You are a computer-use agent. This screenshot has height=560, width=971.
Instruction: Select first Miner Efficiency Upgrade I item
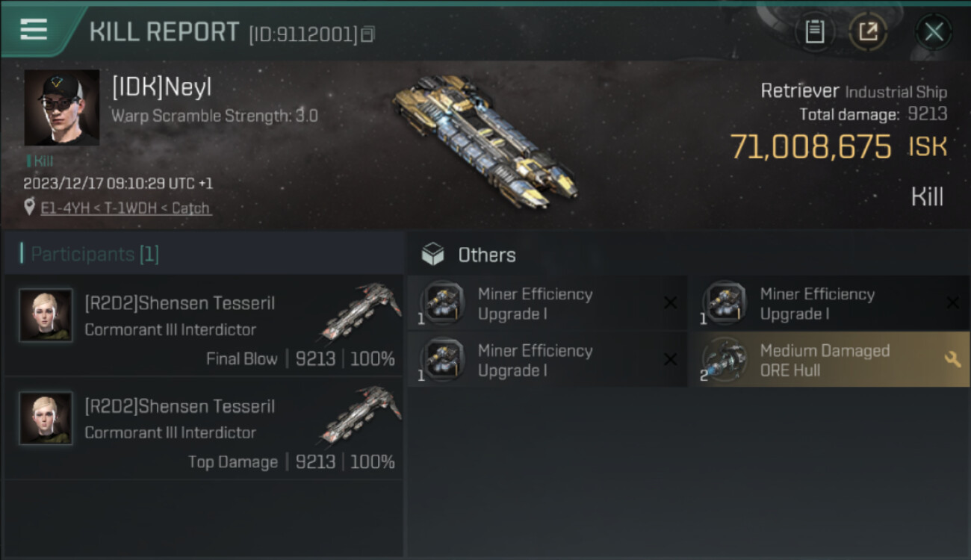(x=547, y=303)
